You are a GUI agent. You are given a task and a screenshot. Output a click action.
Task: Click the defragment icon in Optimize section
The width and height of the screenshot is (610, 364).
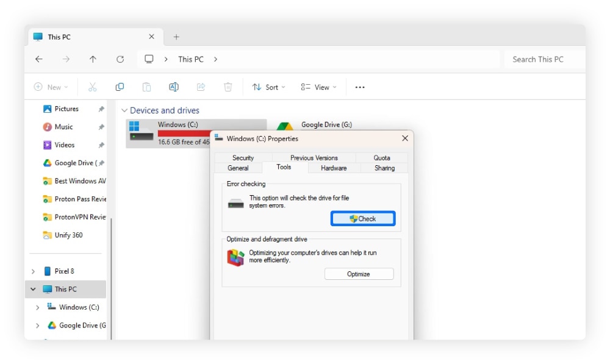pyautogui.click(x=235, y=257)
